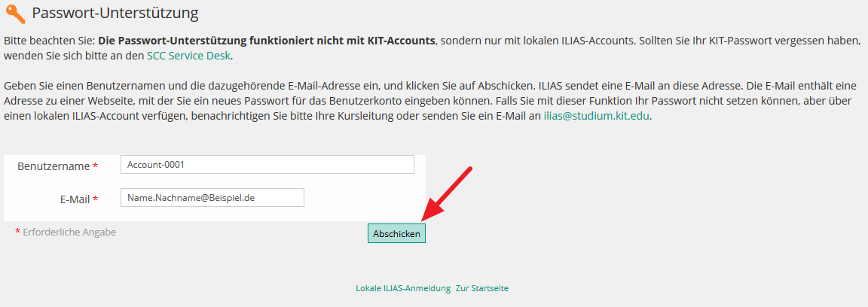Go to Lokale ILIAS-Anmeldung
Viewport: 868px width, 307px height.
(403, 288)
